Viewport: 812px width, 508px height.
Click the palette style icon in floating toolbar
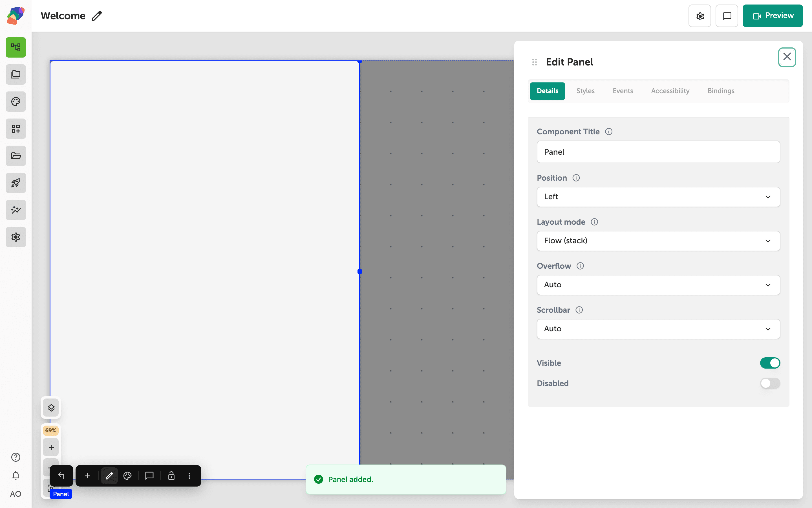[x=127, y=476]
